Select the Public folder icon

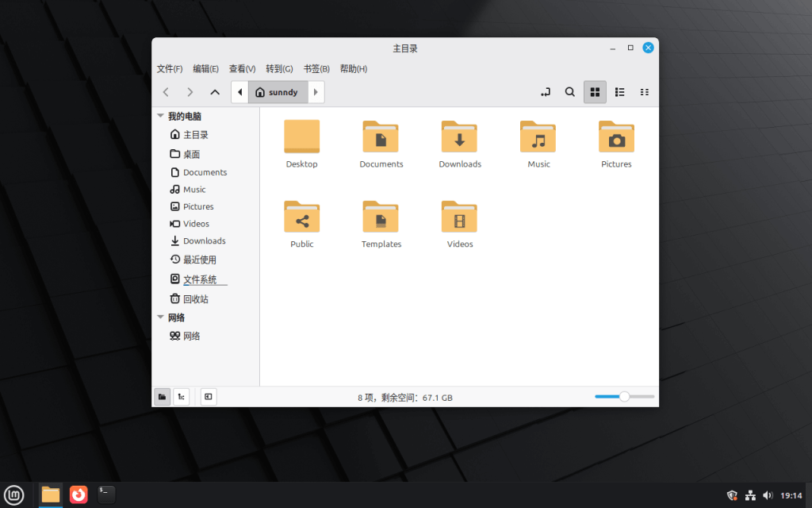302,217
